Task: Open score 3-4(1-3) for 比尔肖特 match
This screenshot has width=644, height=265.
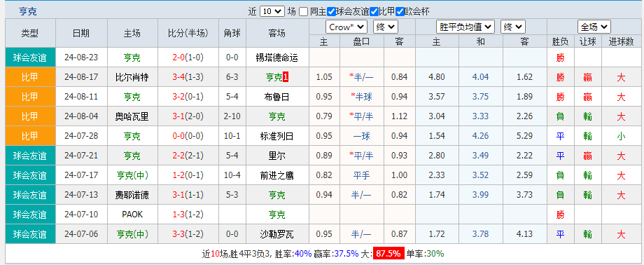Action: (188, 77)
